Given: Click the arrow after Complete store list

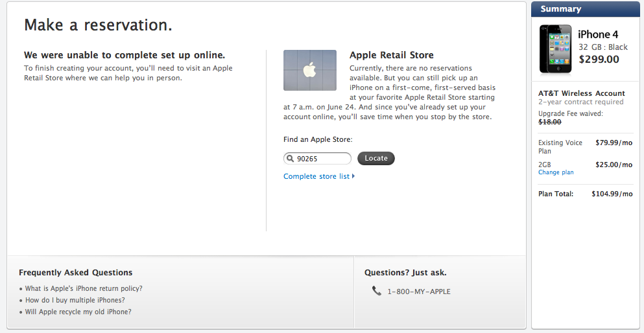Looking at the screenshot, I should 353,176.
